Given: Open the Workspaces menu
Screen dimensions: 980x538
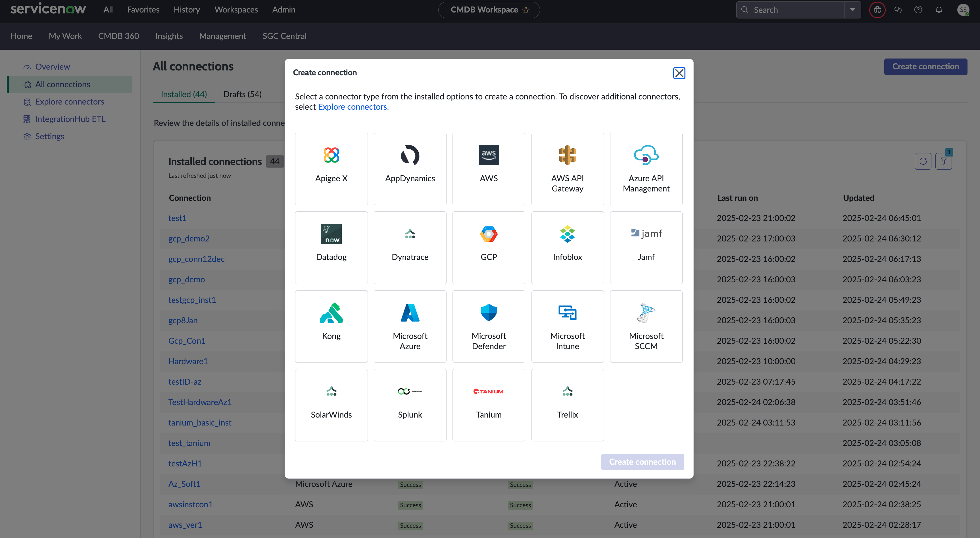Looking at the screenshot, I should pos(236,9).
